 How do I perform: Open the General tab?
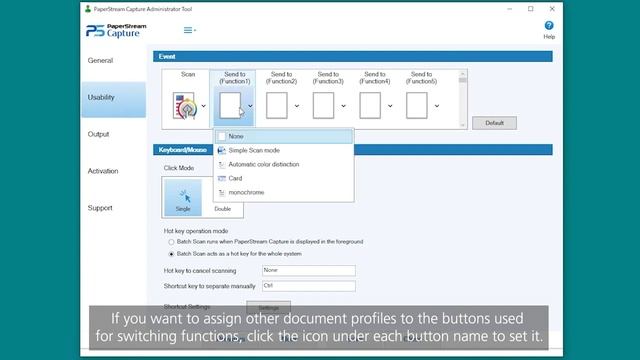pos(114,60)
